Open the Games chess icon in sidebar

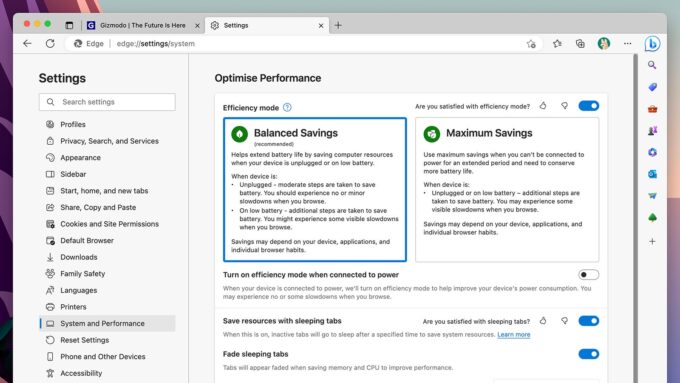coord(652,130)
